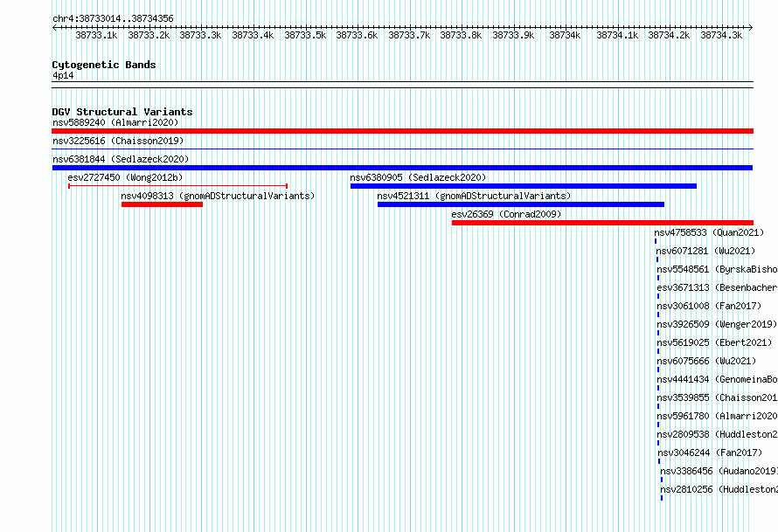Click the blue nsv4521311 gnomAD variant bar
This screenshot has width=778, height=532.
click(x=521, y=204)
